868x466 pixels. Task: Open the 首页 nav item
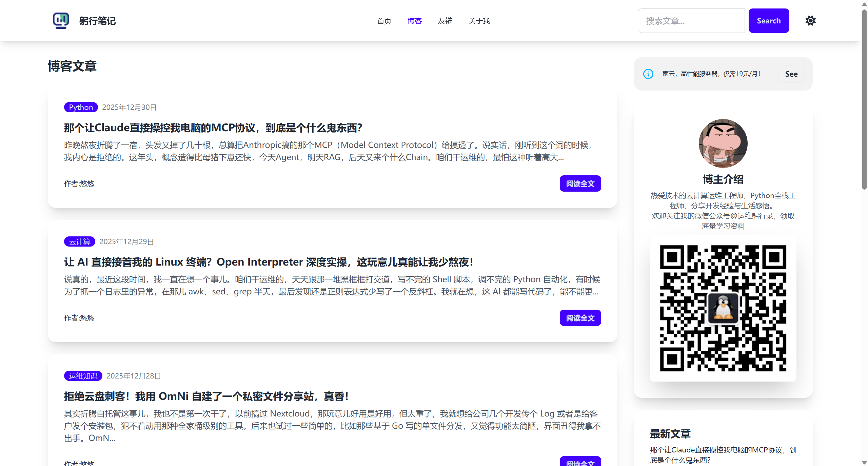(384, 21)
